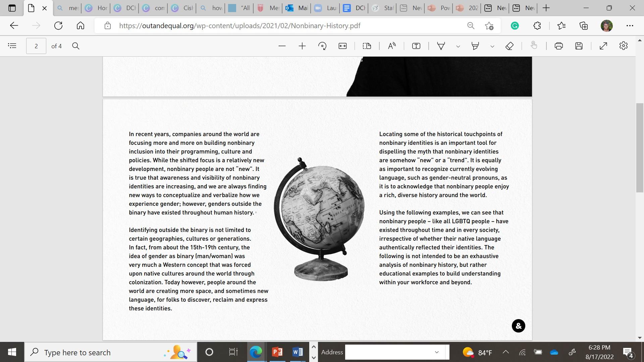Viewport: 644px width, 362px height.
Task: Zoom in the PDF with plus
Action: click(x=302, y=46)
